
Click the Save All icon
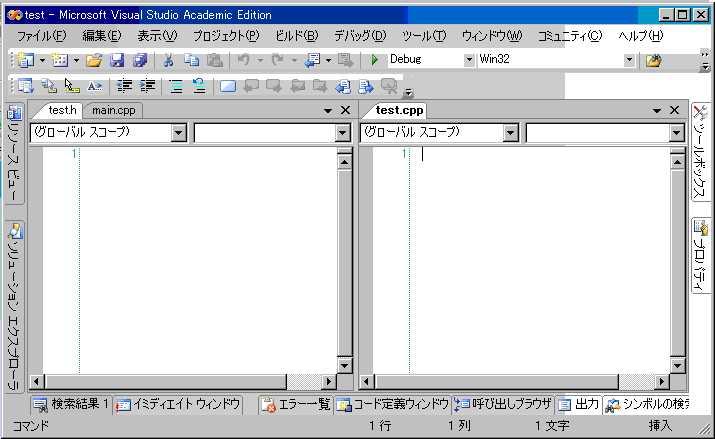(x=140, y=61)
